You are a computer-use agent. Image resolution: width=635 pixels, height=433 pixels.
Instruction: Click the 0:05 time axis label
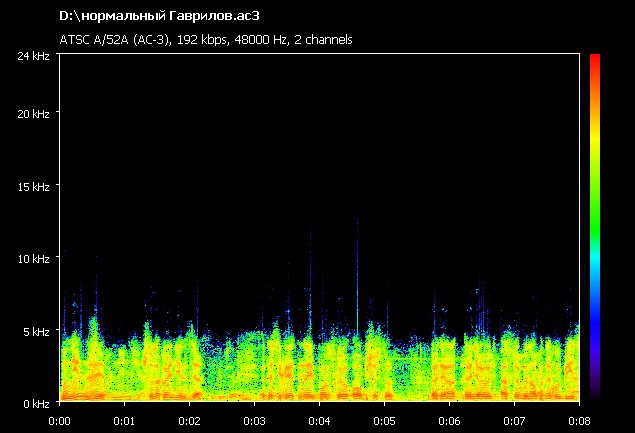coord(384,421)
